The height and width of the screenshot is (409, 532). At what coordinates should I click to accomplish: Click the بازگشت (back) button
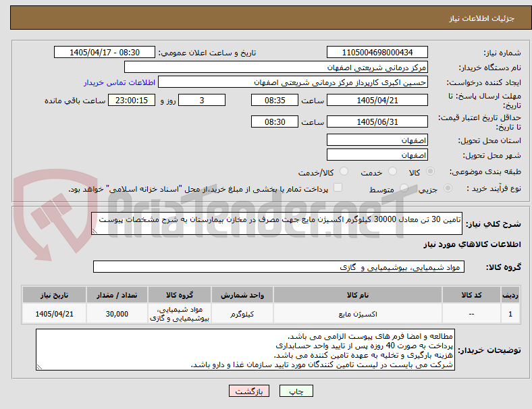tap(249, 391)
